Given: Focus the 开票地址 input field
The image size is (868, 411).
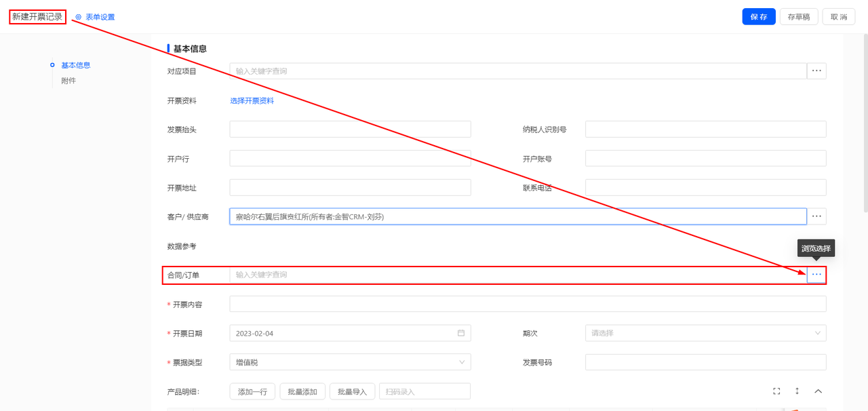Looking at the screenshot, I should click(350, 188).
